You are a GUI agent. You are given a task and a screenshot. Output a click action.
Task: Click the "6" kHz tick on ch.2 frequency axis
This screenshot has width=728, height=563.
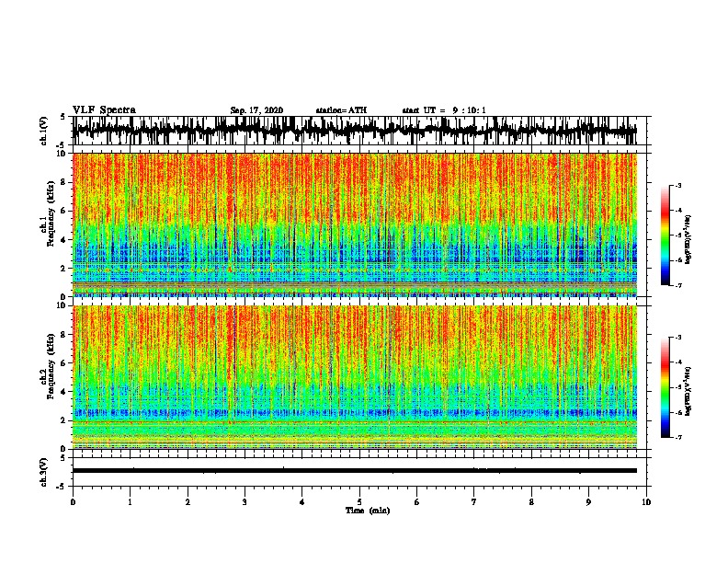[64, 363]
